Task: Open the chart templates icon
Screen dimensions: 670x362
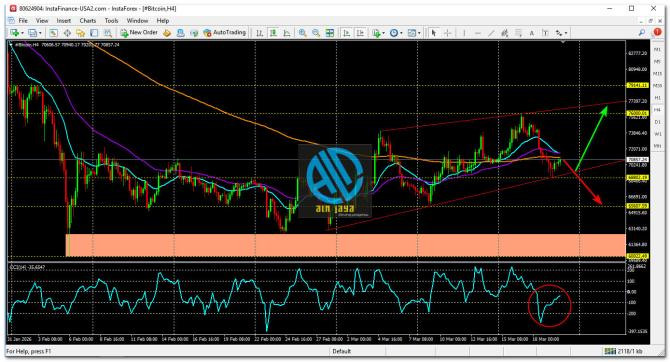Action: coord(412,33)
